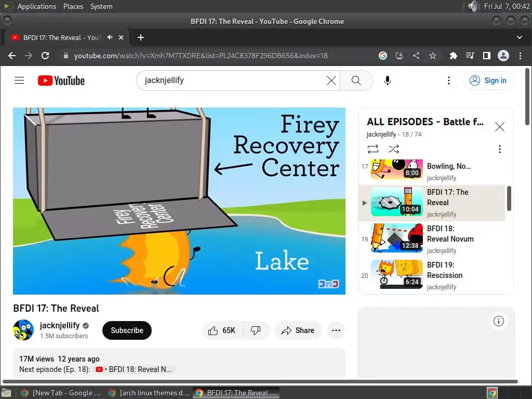Image resolution: width=532 pixels, height=399 pixels.
Task: Toggle playlist loop
Action: click(x=373, y=149)
